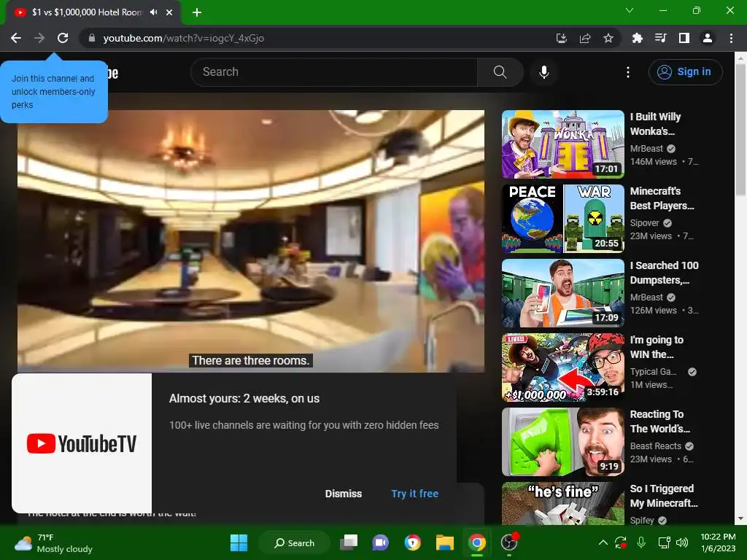Screen dimensions: 747x560
Task: Open the Typical Ga... channel name
Action: coord(653,371)
